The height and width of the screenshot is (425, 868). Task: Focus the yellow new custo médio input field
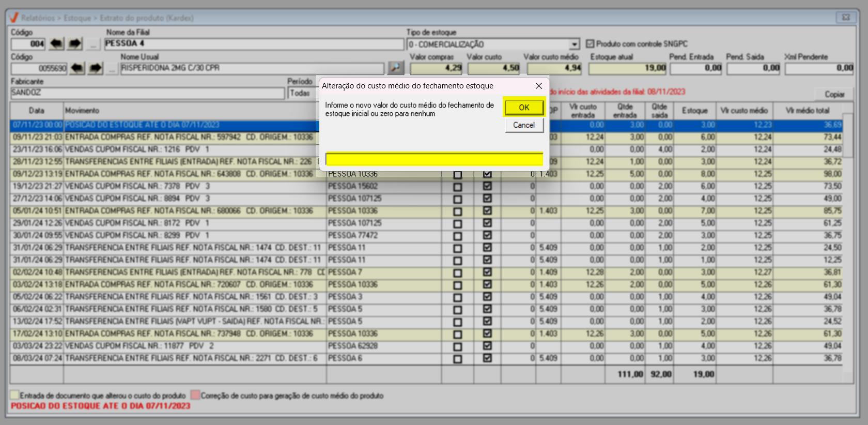coord(434,159)
